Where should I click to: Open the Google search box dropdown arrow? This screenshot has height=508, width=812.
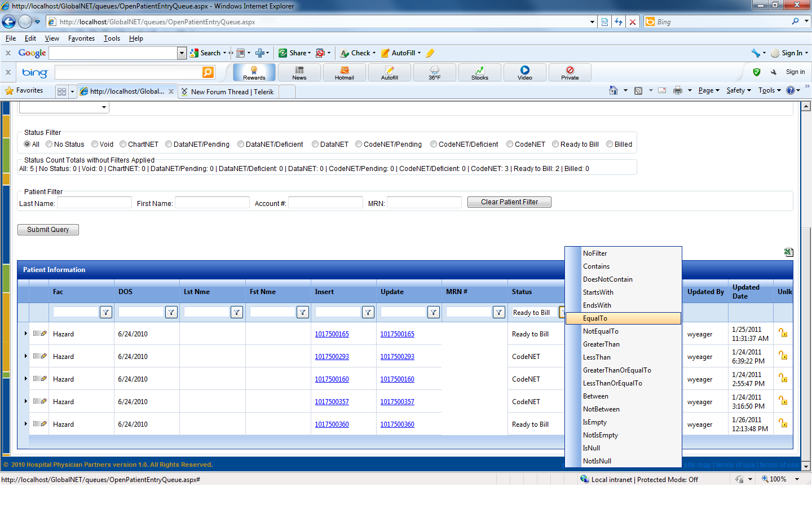click(x=182, y=53)
